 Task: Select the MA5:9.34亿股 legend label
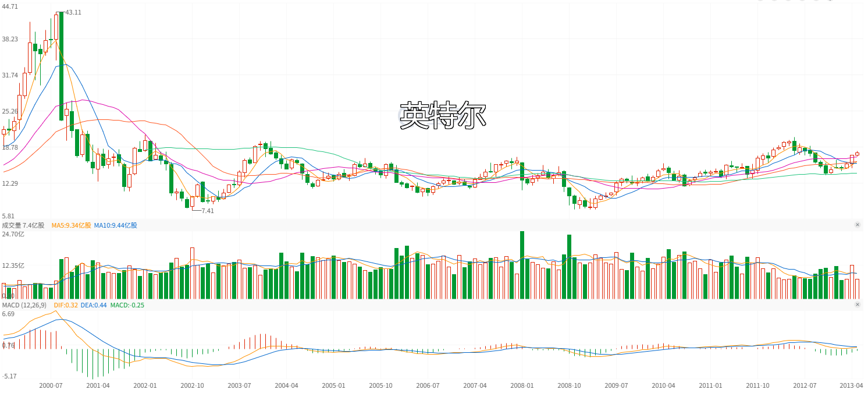[71, 225]
